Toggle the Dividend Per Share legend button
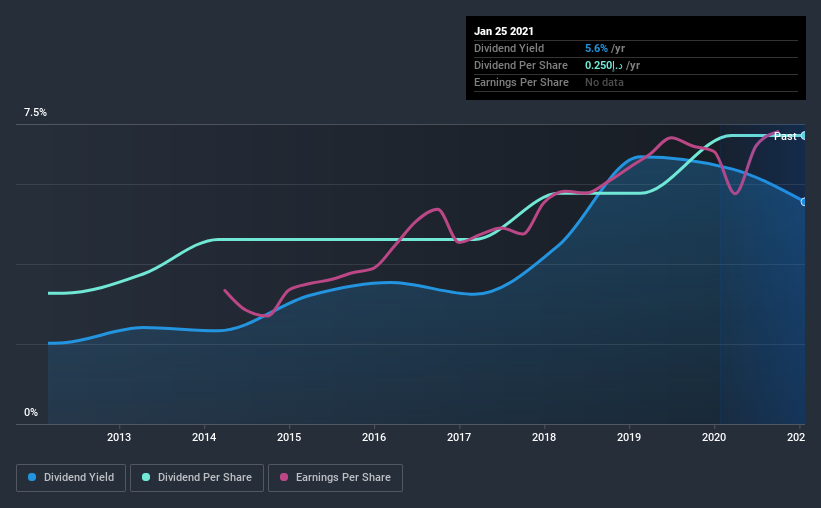This screenshot has height=508, width=821. click(197, 478)
